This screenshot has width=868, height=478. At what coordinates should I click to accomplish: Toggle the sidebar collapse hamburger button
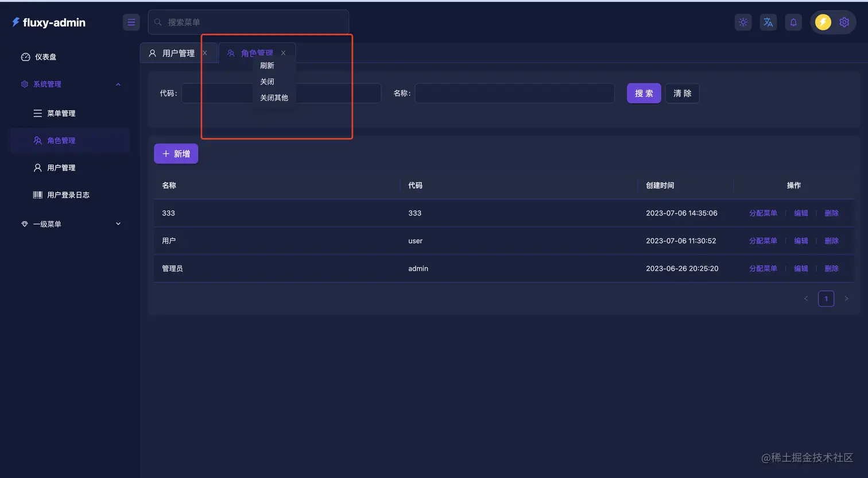click(x=131, y=22)
